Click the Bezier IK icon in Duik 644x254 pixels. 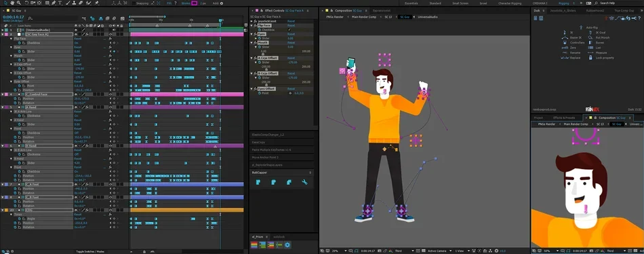tap(565, 37)
